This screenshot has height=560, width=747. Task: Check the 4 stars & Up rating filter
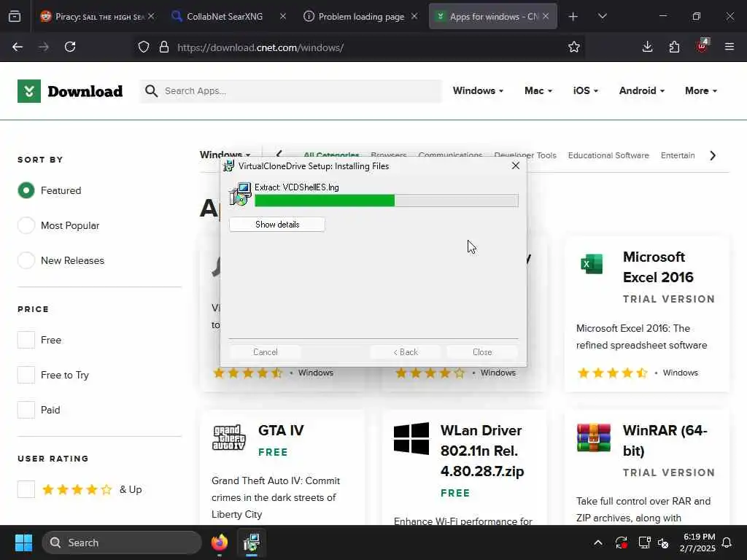tap(26, 489)
